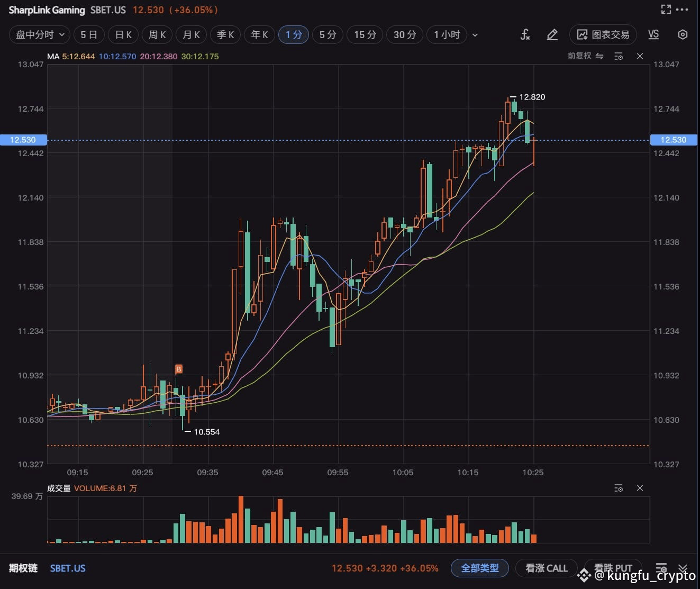Select the pencil drawing tool
700x589 pixels.
[x=552, y=35]
